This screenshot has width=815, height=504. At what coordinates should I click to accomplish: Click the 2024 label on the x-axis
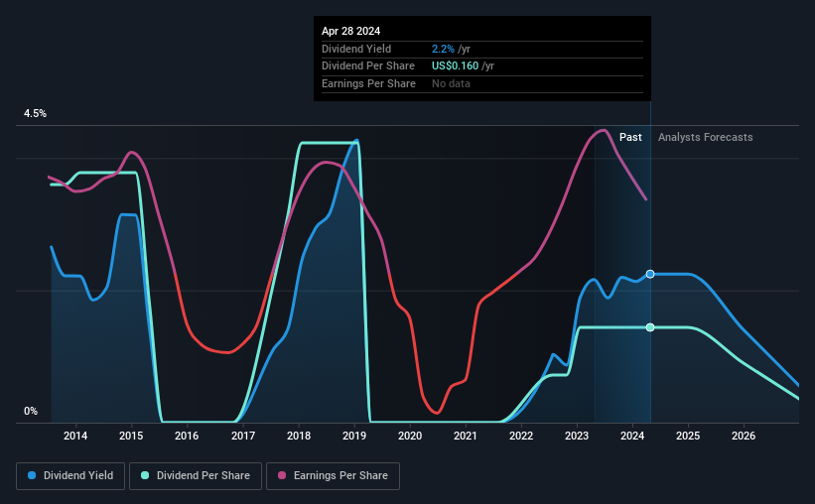click(632, 436)
